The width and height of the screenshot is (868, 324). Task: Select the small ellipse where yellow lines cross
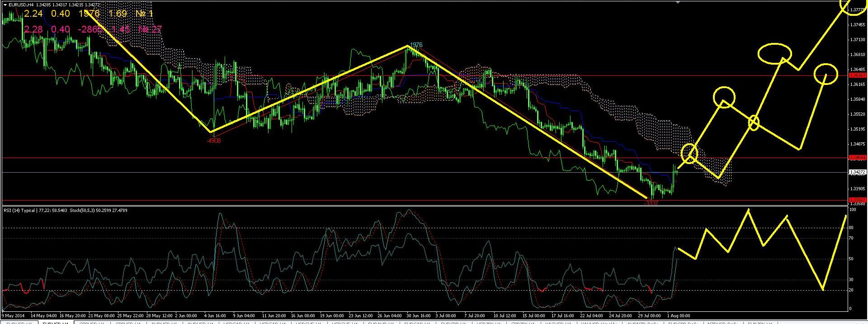point(754,122)
